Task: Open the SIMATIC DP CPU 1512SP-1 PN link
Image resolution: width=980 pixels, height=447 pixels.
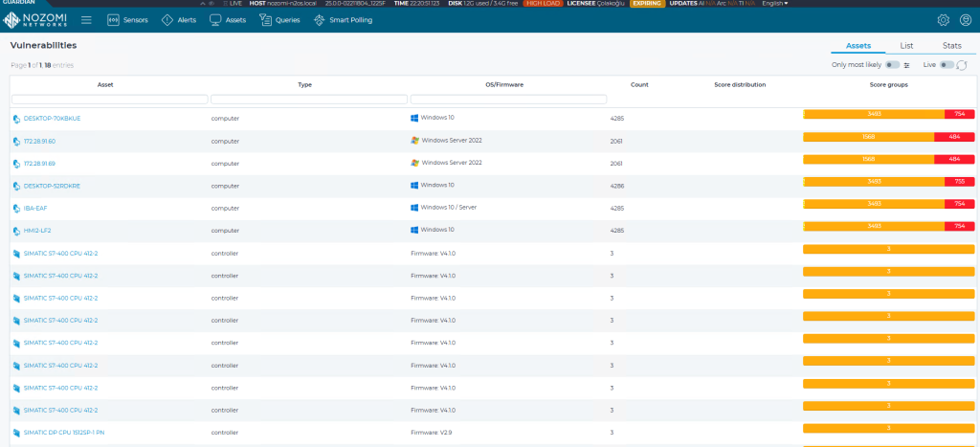Action: [x=64, y=433]
